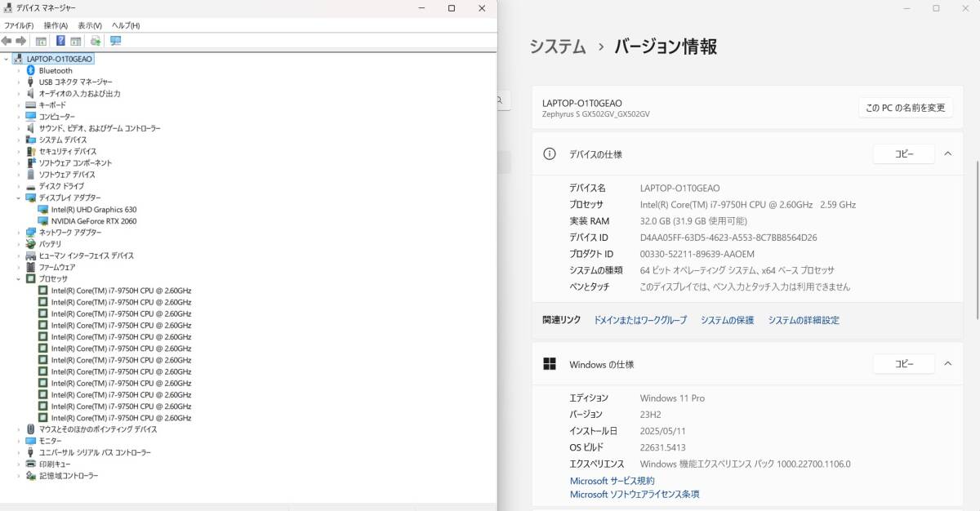Click the show/hide console tree toolbar icon

[x=41, y=41]
